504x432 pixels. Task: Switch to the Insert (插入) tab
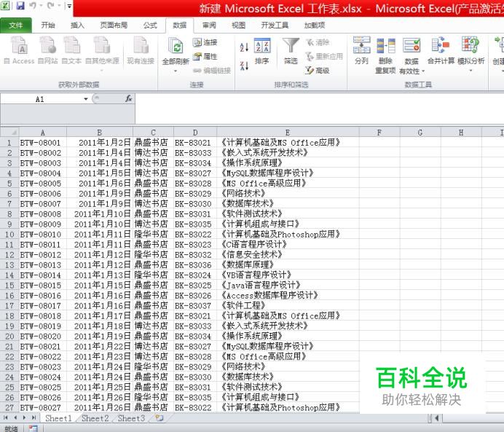tap(77, 25)
